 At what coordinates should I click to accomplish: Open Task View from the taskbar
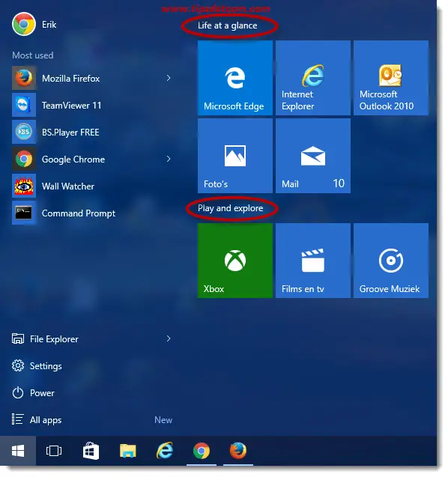point(54,451)
